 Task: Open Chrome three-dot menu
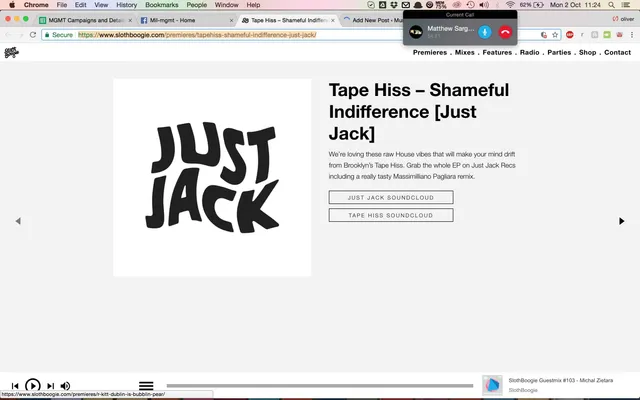point(632,35)
